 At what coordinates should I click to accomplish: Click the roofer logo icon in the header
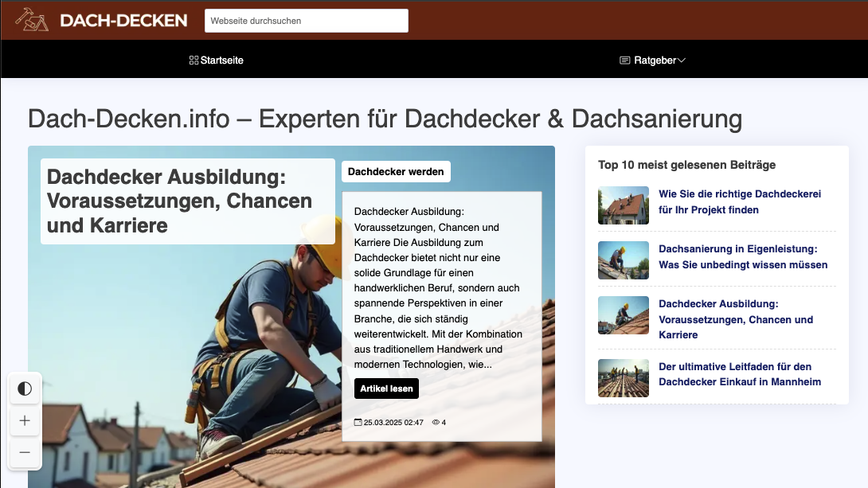point(30,20)
